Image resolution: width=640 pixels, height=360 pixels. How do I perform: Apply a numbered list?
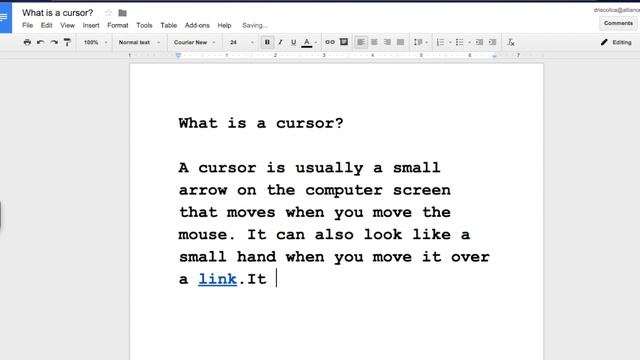440,42
